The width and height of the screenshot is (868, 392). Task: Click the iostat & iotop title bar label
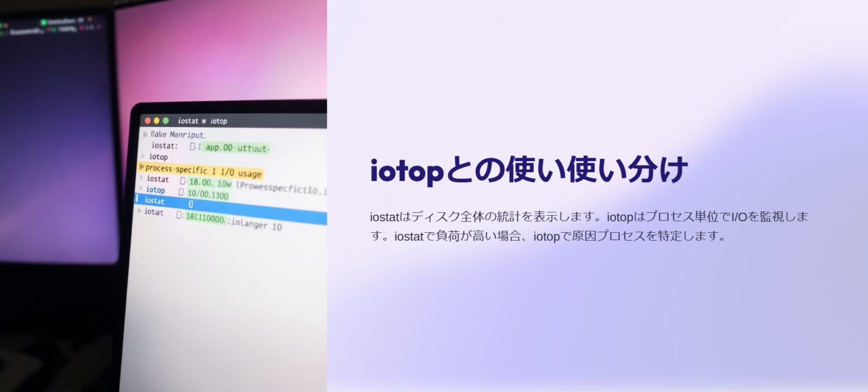tap(202, 121)
